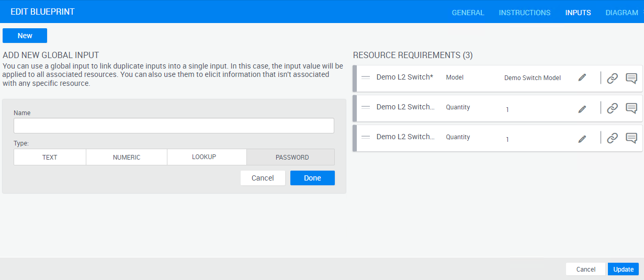Go to the DIAGRAM tab
The width and height of the screenshot is (644, 280).
pos(622,13)
